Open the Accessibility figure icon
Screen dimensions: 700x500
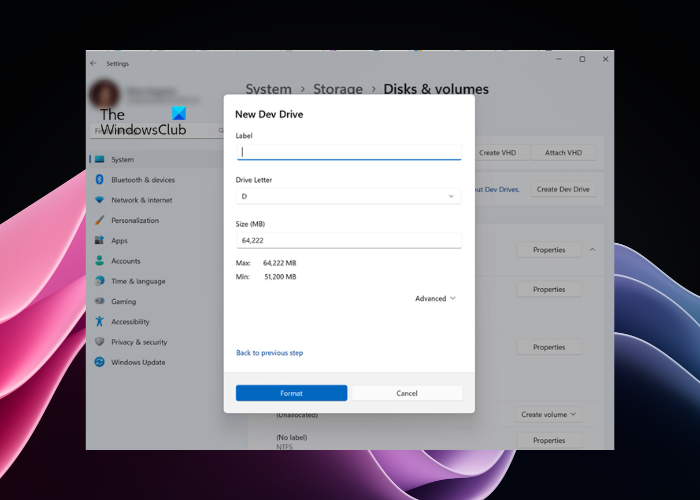tap(100, 321)
